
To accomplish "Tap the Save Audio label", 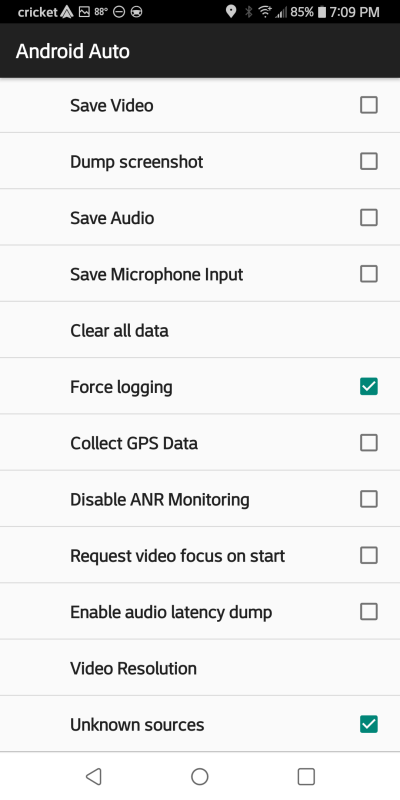I will 112,218.
